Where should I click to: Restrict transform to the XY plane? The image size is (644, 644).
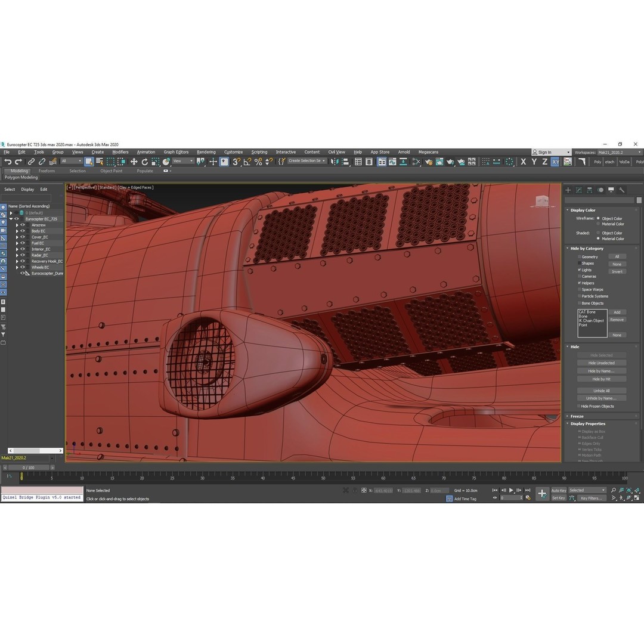555,162
